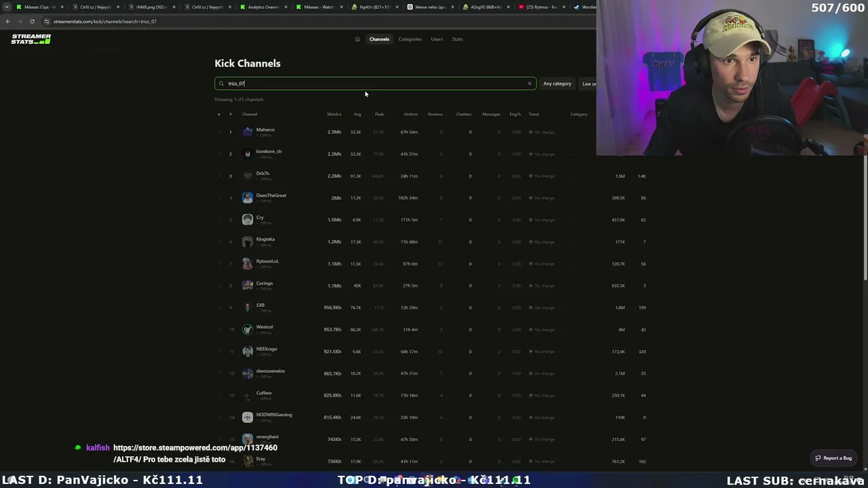The width and height of the screenshot is (868, 488).
Task: Sort by the Peak column
Action: point(379,114)
